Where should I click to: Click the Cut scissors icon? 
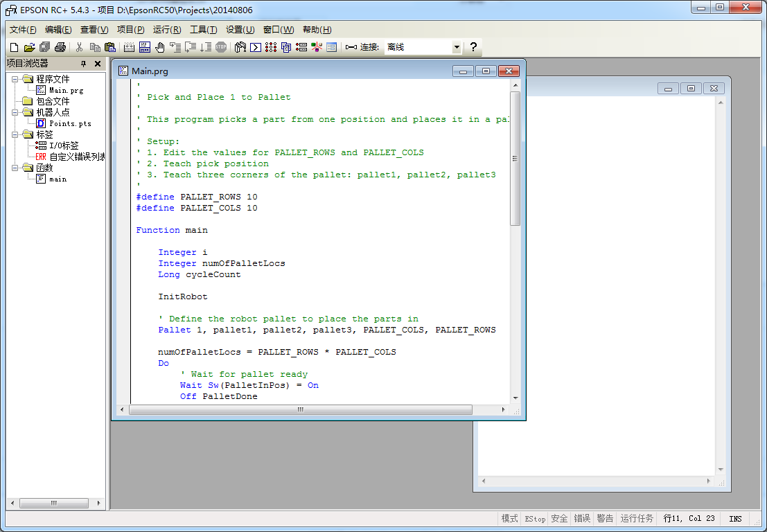click(79, 47)
